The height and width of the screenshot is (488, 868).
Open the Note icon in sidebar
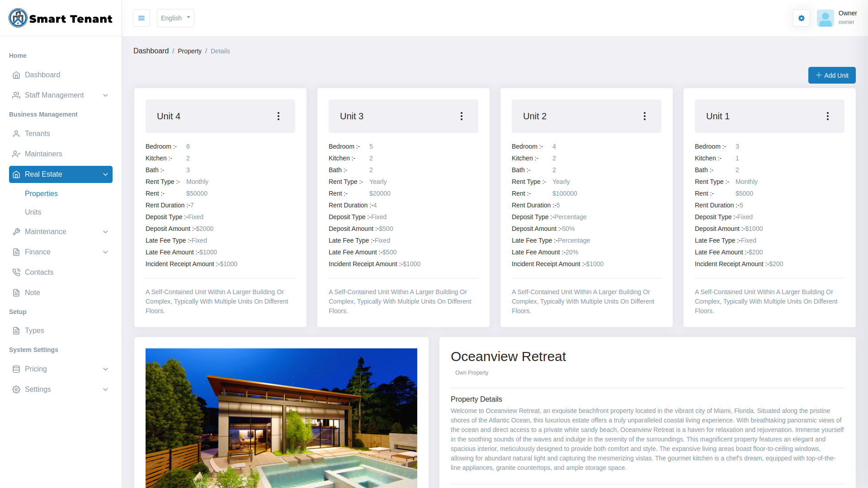(16, 292)
